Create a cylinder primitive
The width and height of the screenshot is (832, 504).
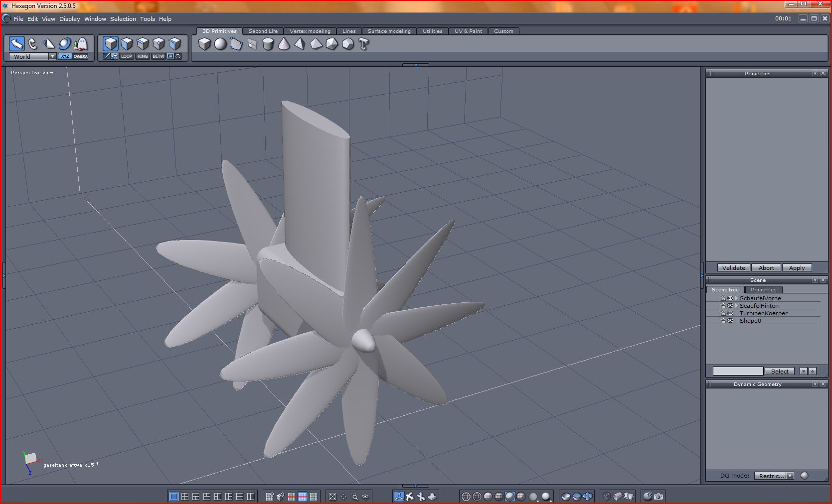(268, 44)
